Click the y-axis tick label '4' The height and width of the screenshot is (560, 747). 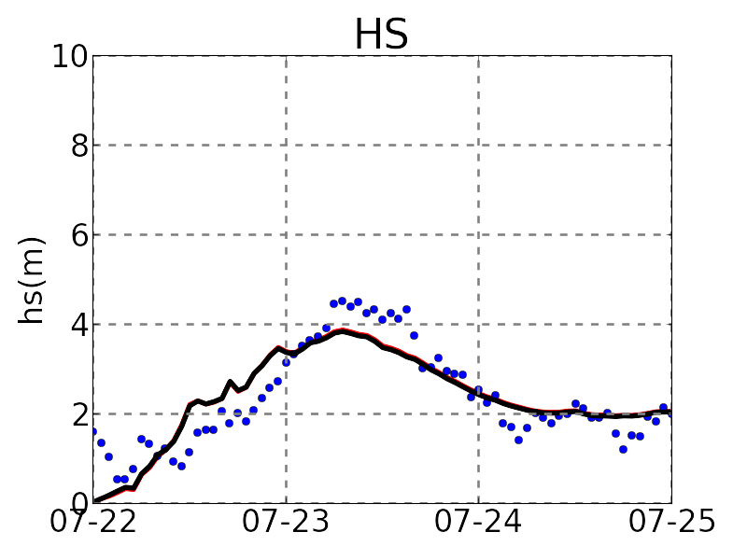click(80, 325)
